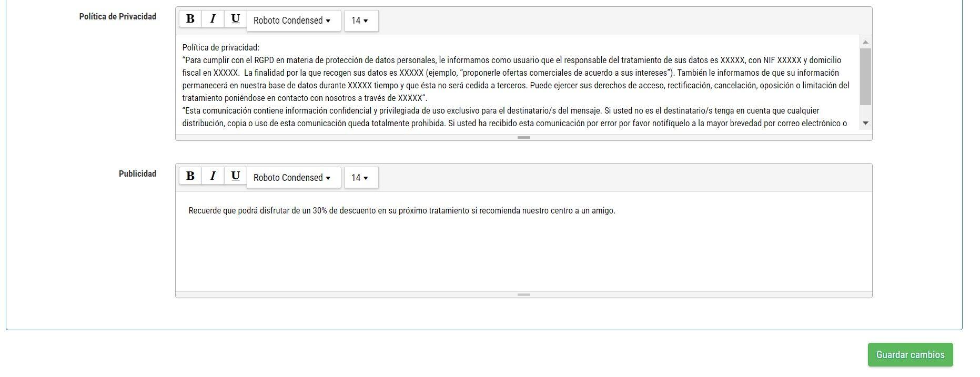Toggle Bold in Publicidad editor

pyautogui.click(x=190, y=176)
